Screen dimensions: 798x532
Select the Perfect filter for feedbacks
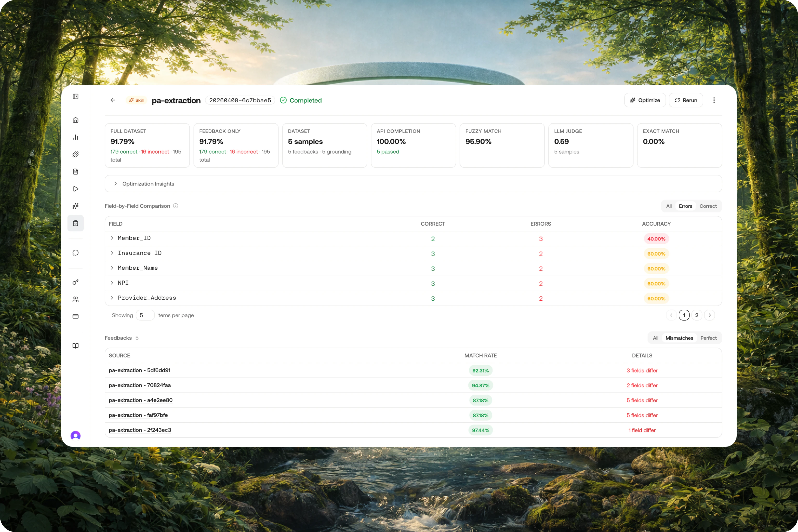[x=708, y=338]
